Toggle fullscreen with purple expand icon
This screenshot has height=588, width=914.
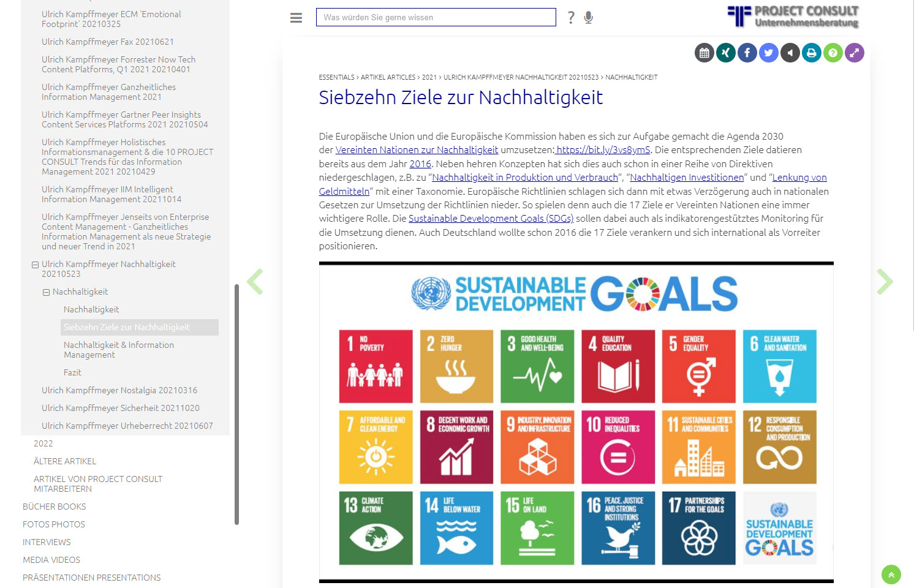click(855, 53)
